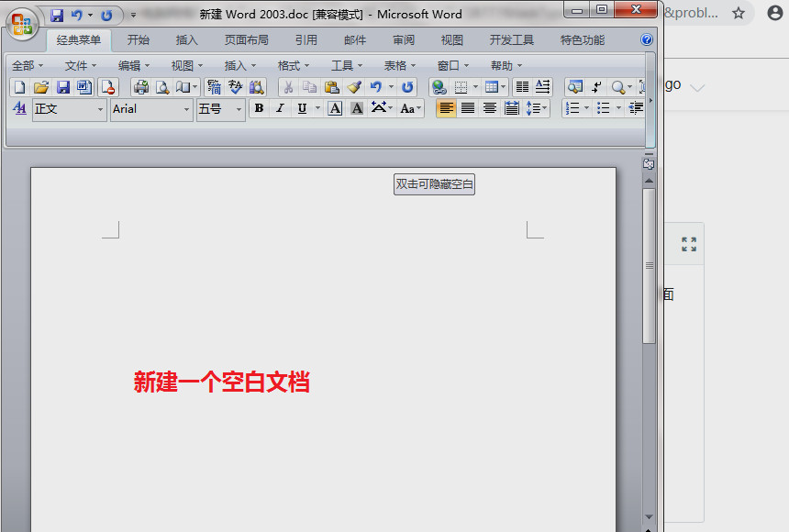Click the 双击可隐藏空白 button
Viewport: 789px width, 532px height.
pos(434,183)
